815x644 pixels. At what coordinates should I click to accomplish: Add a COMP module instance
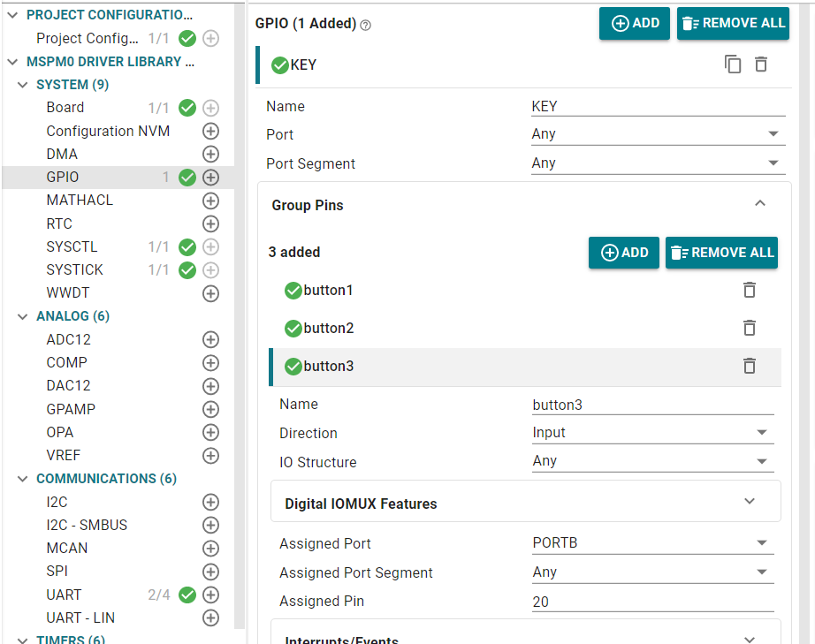pos(210,362)
